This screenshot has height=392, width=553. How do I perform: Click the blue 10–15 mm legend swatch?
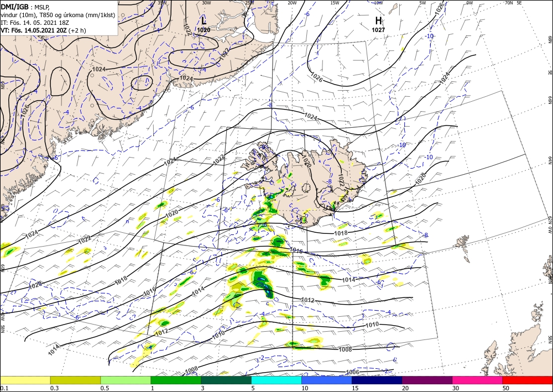327,380
